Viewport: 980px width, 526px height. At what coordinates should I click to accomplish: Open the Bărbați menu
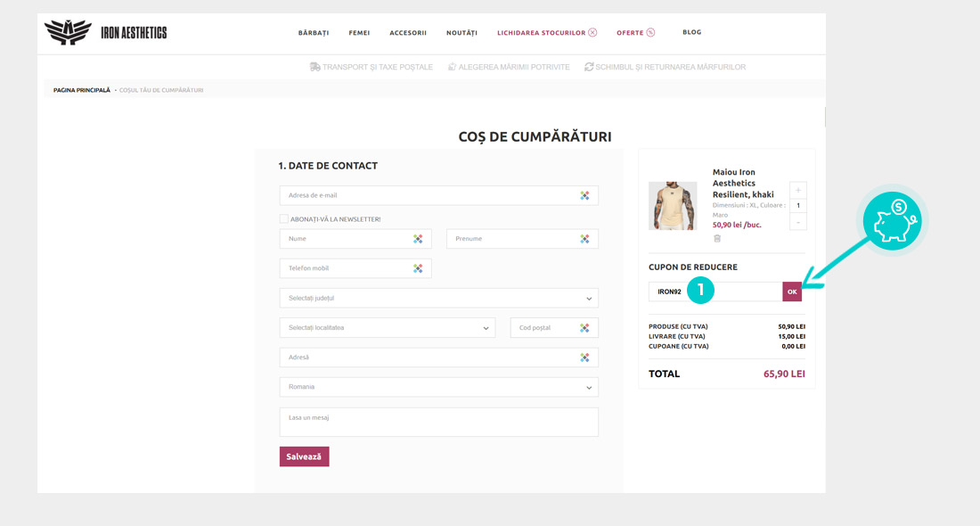coord(314,33)
